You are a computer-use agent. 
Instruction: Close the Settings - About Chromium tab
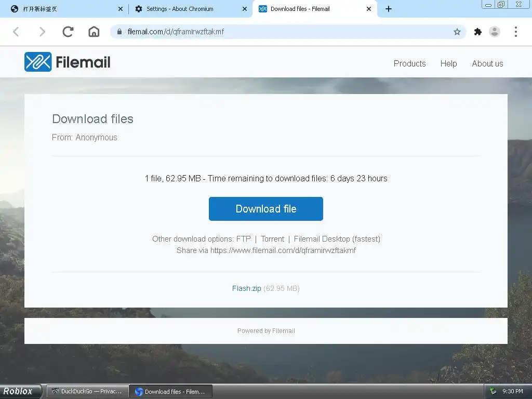tap(245, 9)
